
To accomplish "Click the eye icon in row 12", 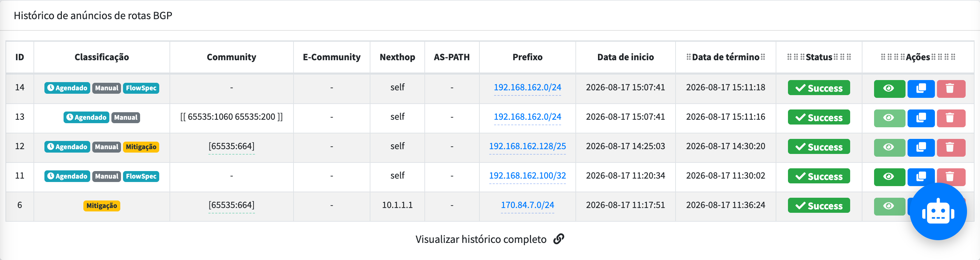I will [889, 147].
